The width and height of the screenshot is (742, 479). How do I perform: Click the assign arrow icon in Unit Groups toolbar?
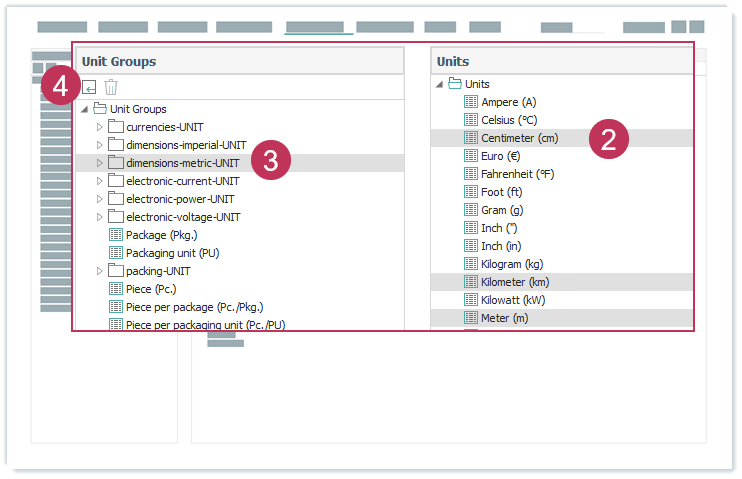tap(89, 88)
